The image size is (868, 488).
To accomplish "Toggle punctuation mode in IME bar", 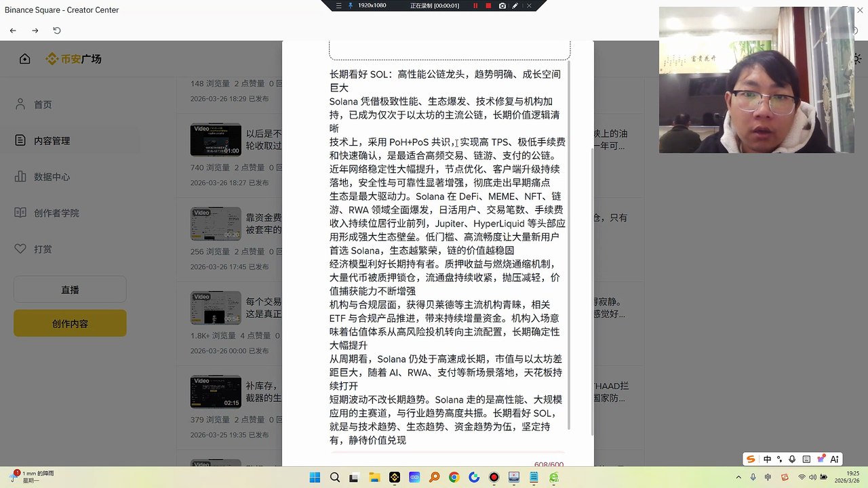I will click(780, 459).
